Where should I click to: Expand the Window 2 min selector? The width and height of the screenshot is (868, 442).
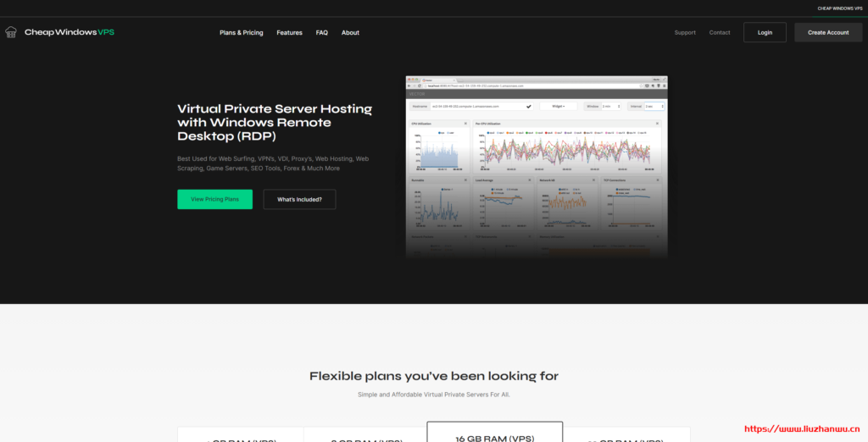[x=611, y=107]
